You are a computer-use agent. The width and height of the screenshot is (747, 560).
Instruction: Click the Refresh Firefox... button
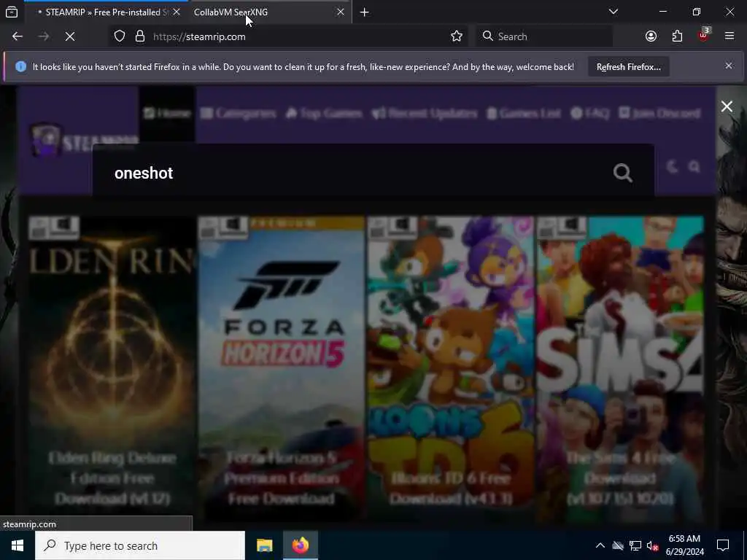coord(628,66)
